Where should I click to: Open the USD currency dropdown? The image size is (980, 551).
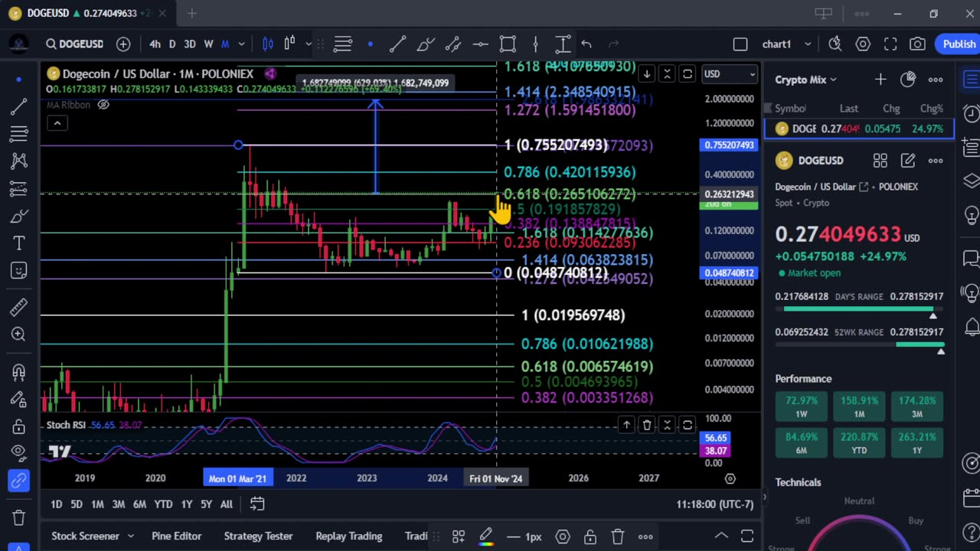(730, 73)
